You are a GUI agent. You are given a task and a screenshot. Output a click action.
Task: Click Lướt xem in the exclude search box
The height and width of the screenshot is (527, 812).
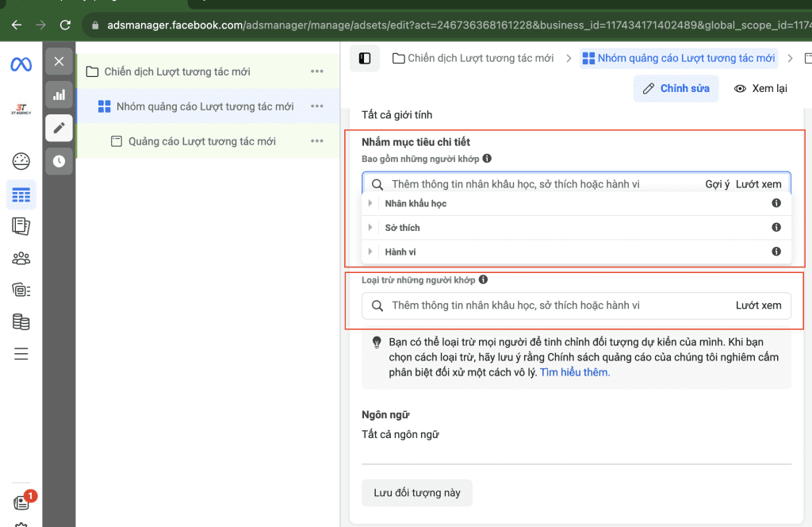click(x=759, y=306)
